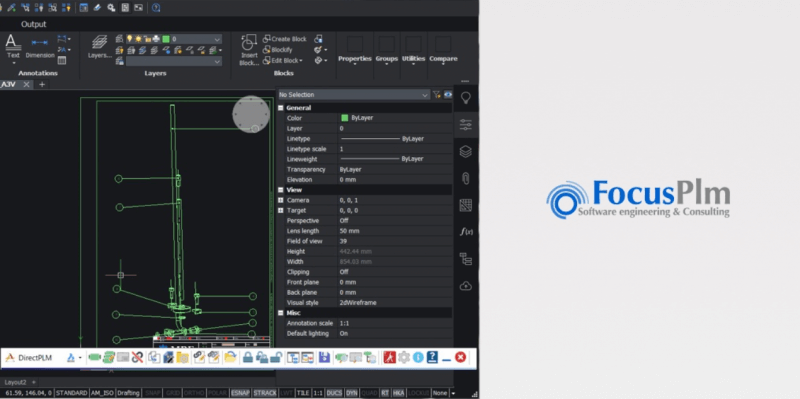
Task: Toggle POLAR in status bar
Action: (x=216, y=393)
